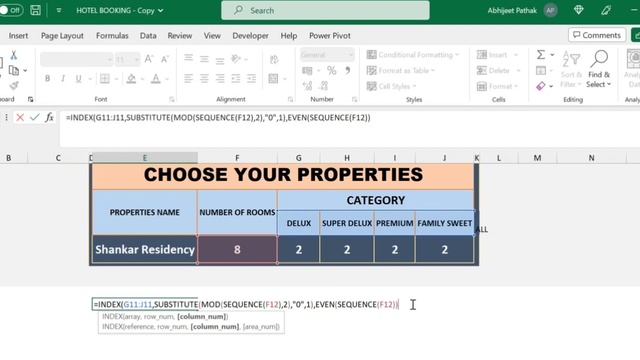
Task: Click the AutoSum sigma icon
Action: coord(541,55)
